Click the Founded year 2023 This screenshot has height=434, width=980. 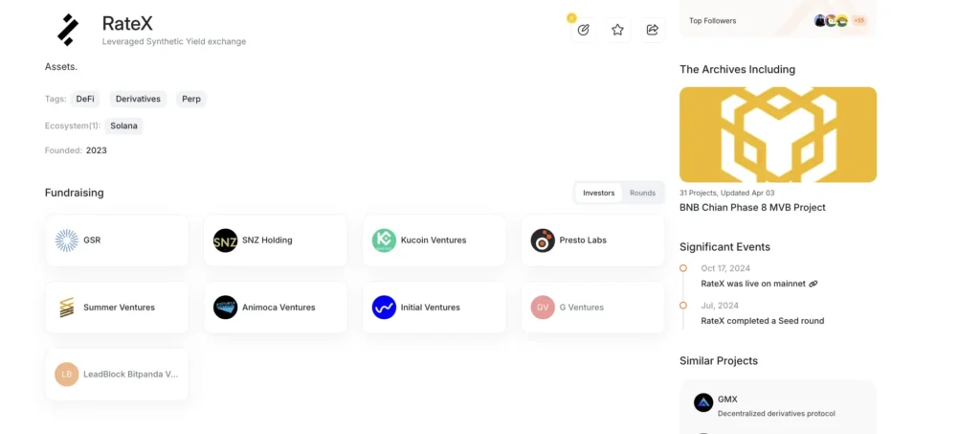coord(97,150)
